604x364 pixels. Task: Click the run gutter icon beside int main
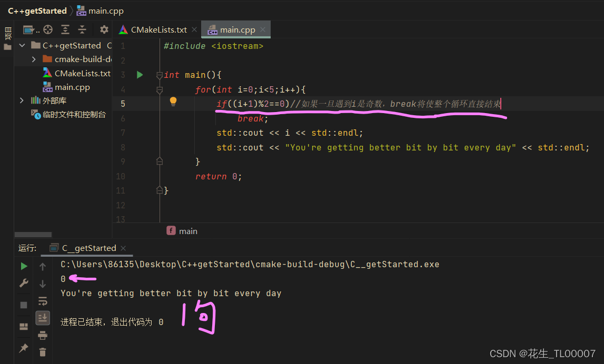[140, 74]
